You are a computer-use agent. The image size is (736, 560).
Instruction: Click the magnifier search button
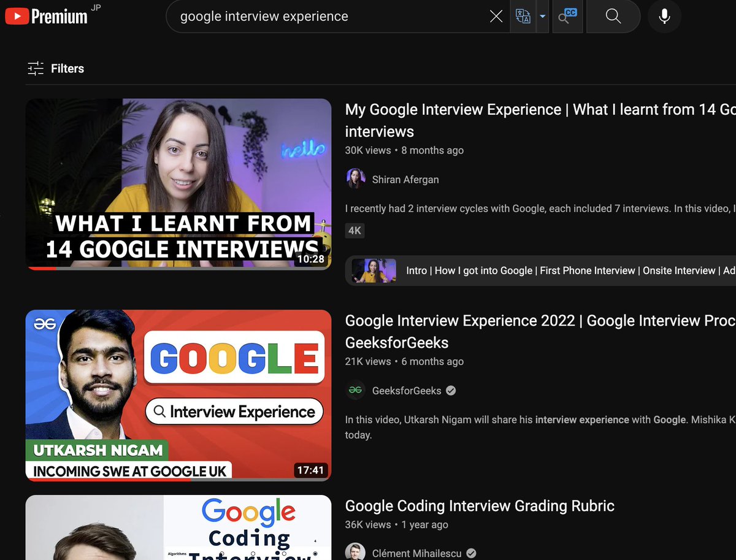(613, 17)
